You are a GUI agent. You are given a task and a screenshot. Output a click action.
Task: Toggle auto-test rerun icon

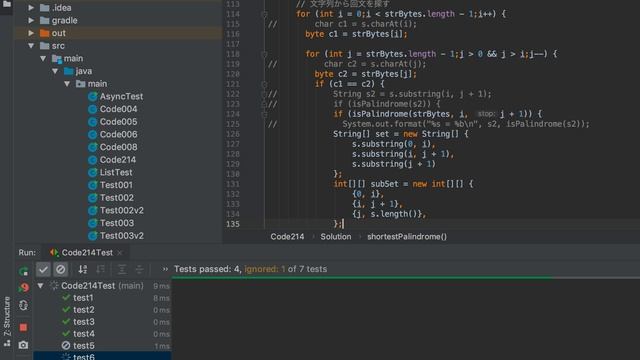tap(23, 305)
